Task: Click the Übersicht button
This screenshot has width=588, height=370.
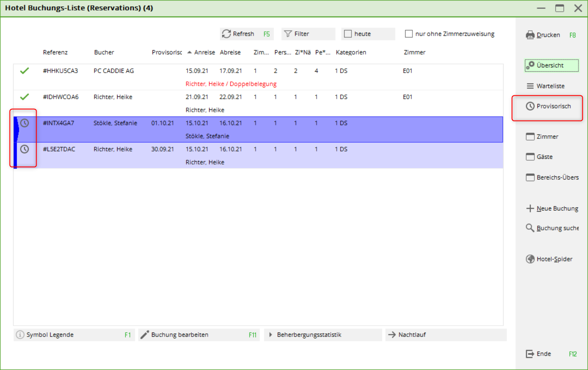Action: (551, 65)
